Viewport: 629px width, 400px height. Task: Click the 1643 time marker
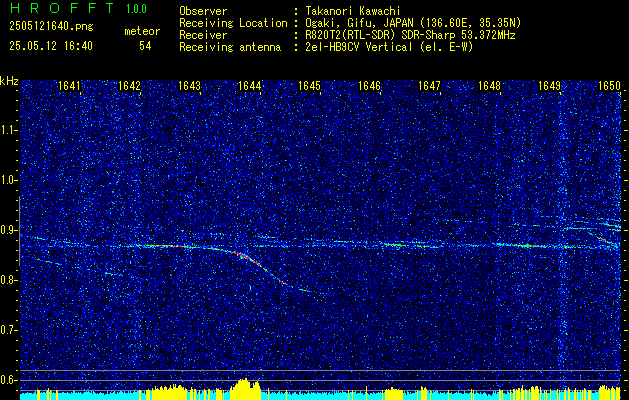tap(189, 86)
